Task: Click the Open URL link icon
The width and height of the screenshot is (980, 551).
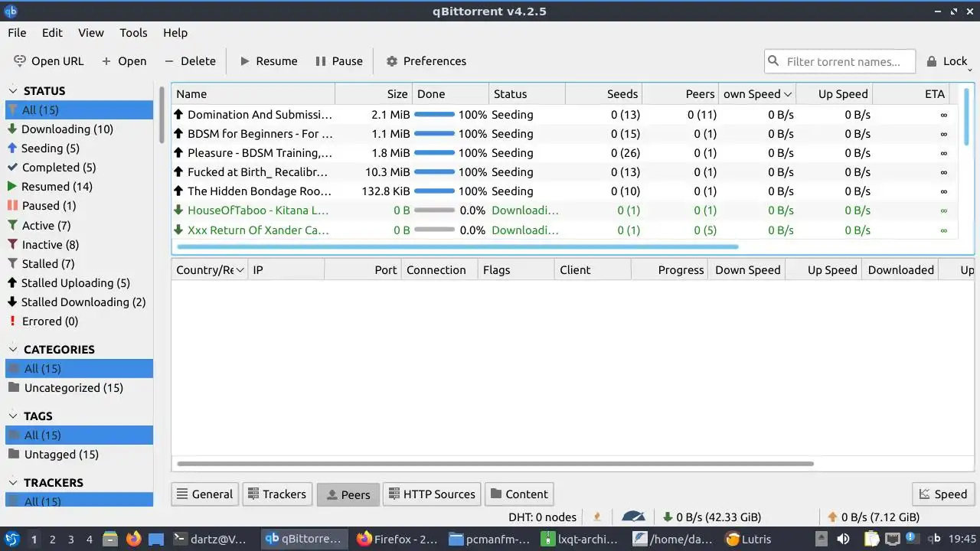Action: (20, 61)
